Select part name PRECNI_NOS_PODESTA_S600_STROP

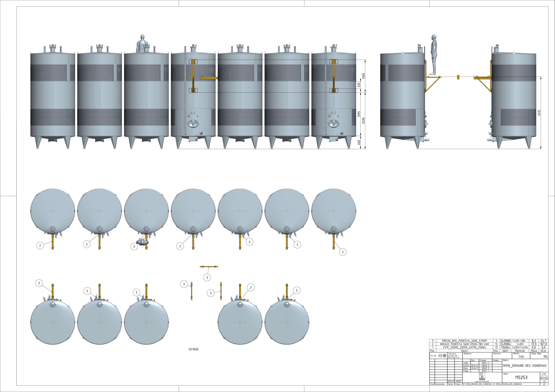465,341
